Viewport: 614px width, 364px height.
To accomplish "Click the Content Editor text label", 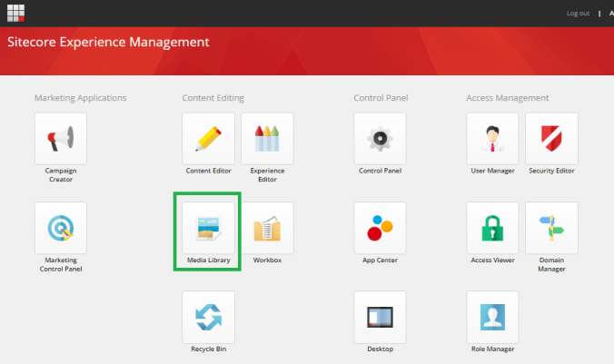I will (208, 171).
